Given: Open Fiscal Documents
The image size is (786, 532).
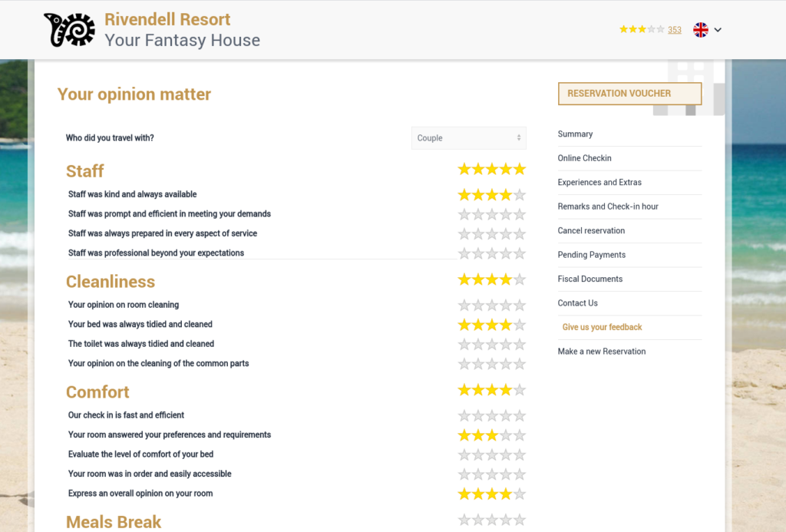Looking at the screenshot, I should point(590,279).
